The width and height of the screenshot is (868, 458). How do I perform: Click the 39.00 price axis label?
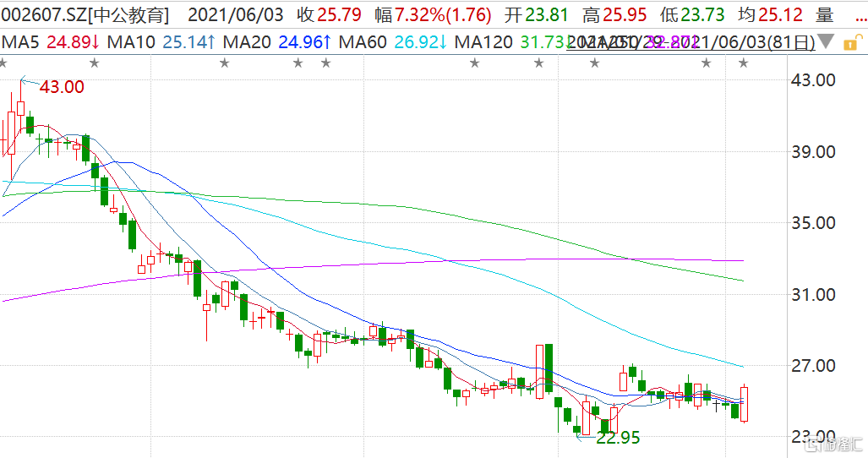point(813,151)
